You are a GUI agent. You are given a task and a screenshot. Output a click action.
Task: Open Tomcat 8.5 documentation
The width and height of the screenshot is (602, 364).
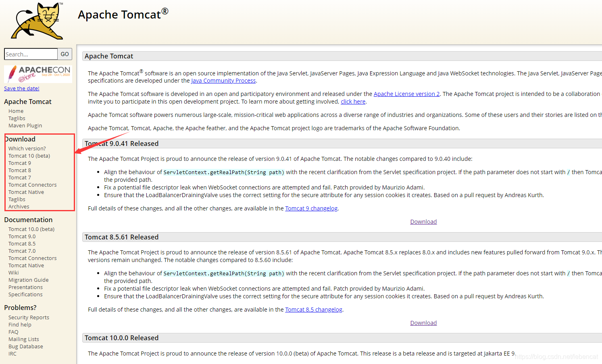(x=22, y=243)
